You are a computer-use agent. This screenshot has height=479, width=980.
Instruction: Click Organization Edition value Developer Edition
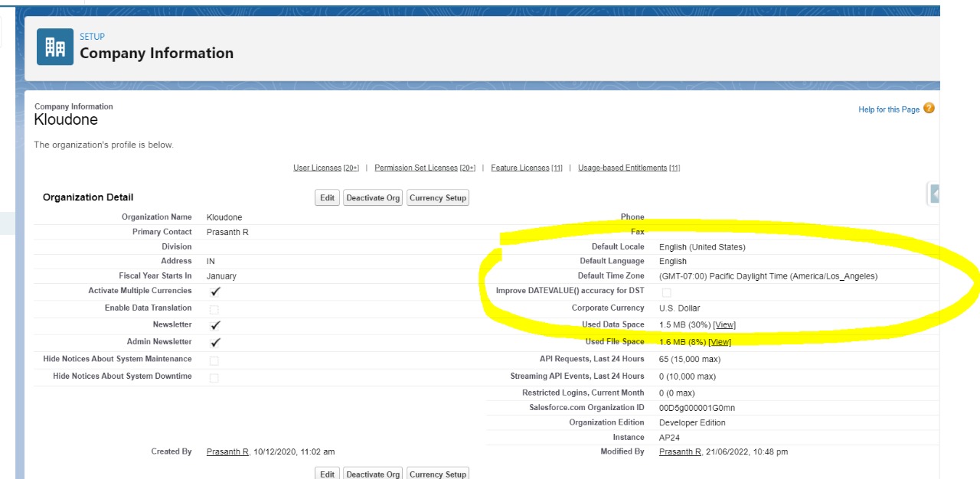(x=692, y=422)
